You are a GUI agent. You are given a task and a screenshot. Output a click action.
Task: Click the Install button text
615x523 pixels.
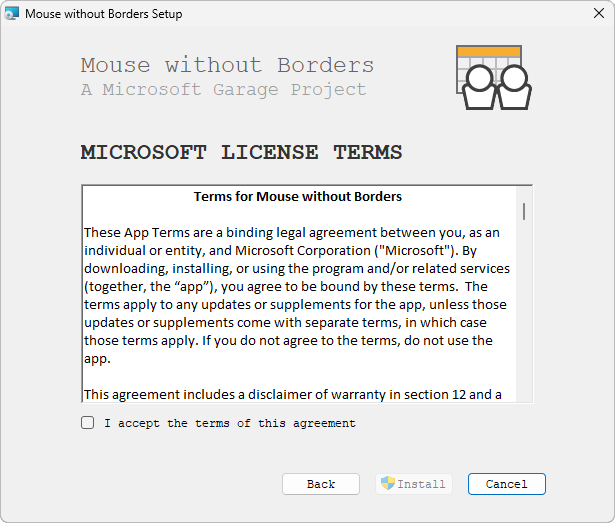[x=421, y=485]
